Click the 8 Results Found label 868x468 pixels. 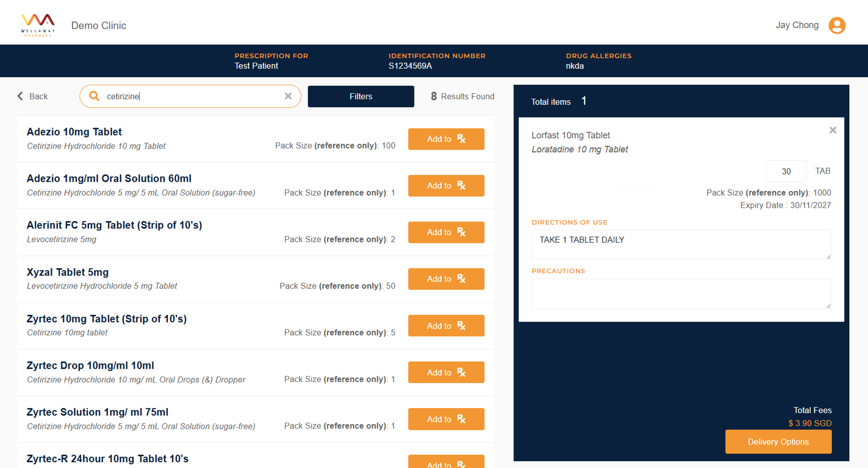[x=462, y=96]
